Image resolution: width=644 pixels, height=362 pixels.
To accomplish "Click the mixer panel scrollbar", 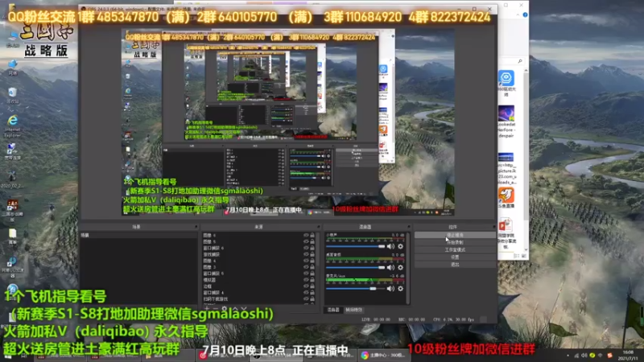I will (x=408, y=267).
